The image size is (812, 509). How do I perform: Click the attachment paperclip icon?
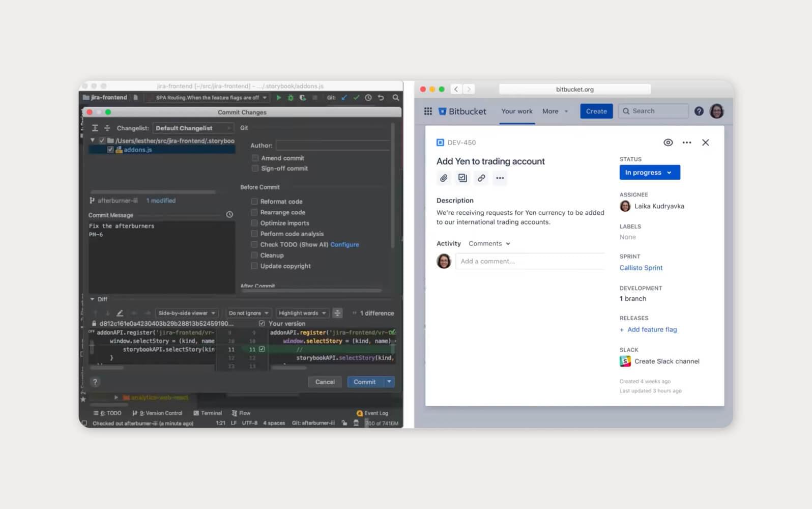click(x=444, y=178)
